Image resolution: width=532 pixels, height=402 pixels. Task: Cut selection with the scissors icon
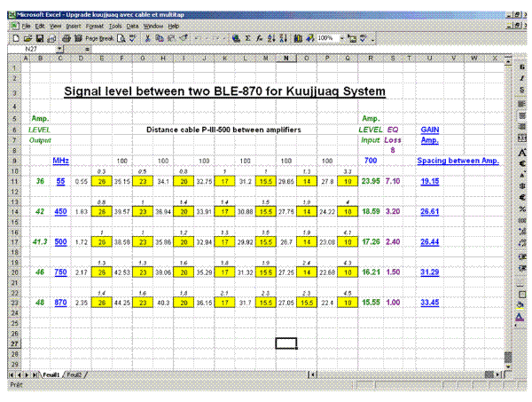click(147, 38)
